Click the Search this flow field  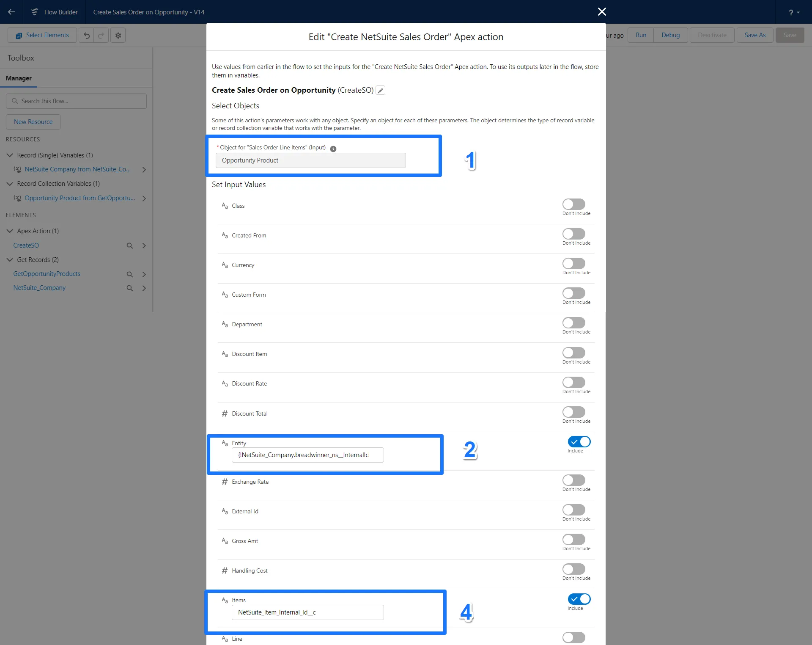click(76, 101)
